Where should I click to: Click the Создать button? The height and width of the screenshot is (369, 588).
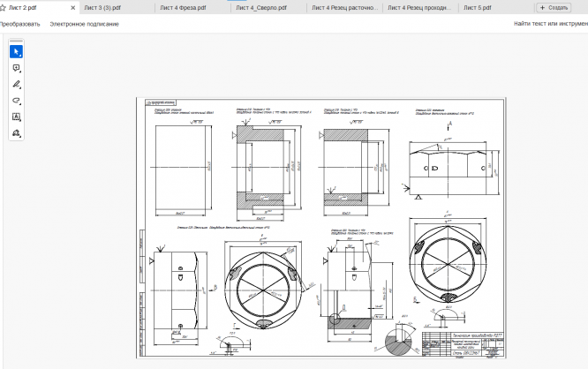tap(554, 7)
